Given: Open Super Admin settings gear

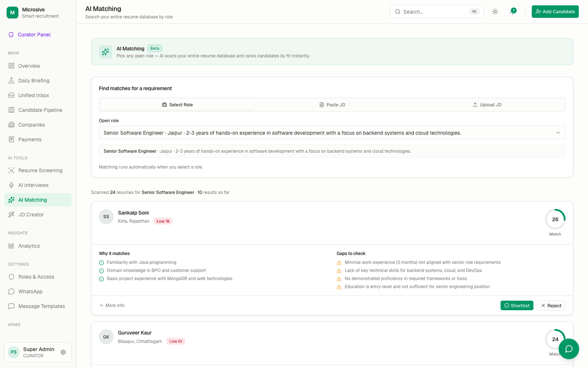Looking at the screenshot, I should [x=63, y=352].
